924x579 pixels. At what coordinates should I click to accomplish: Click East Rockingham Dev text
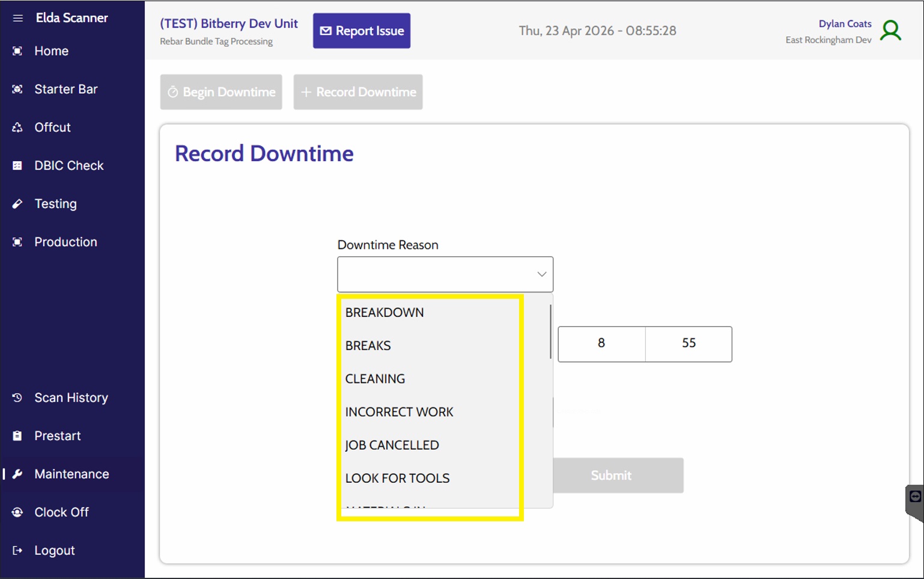[x=828, y=40]
